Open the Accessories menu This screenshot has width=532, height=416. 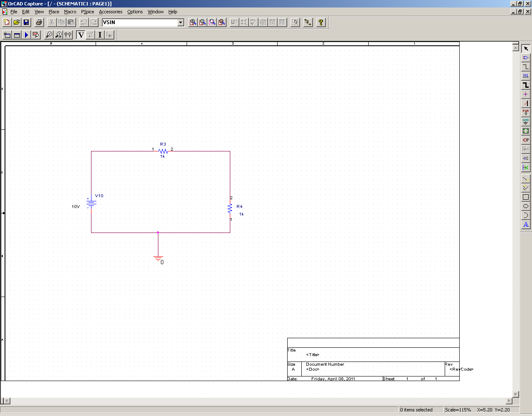111,12
